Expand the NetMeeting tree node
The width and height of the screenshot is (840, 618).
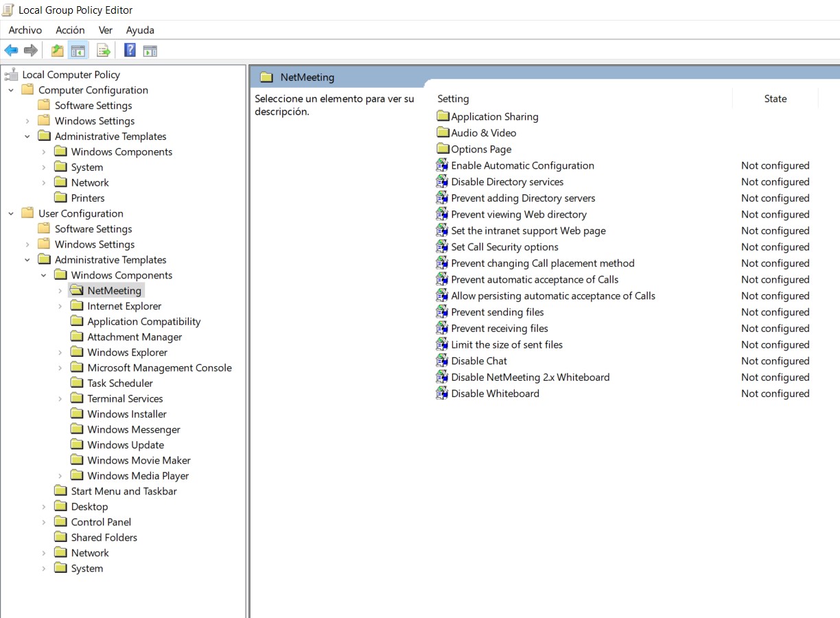pyautogui.click(x=60, y=291)
